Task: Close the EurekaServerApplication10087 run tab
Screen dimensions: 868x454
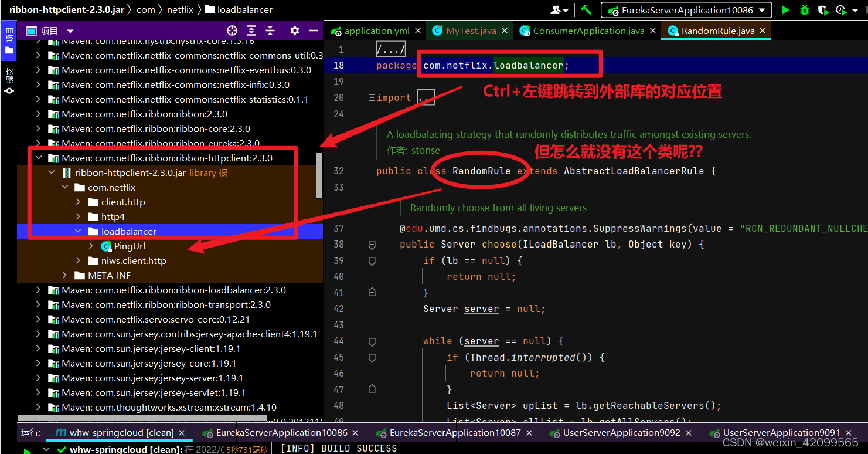Action: click(x=529, y=433)
